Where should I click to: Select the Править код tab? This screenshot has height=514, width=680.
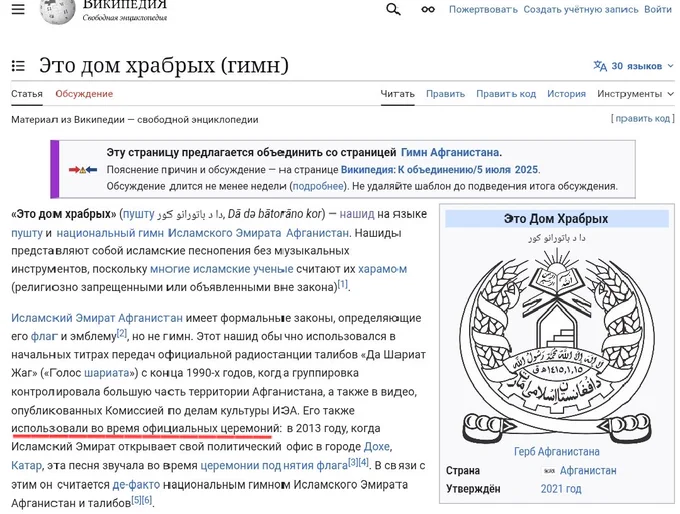click(506, 94)
